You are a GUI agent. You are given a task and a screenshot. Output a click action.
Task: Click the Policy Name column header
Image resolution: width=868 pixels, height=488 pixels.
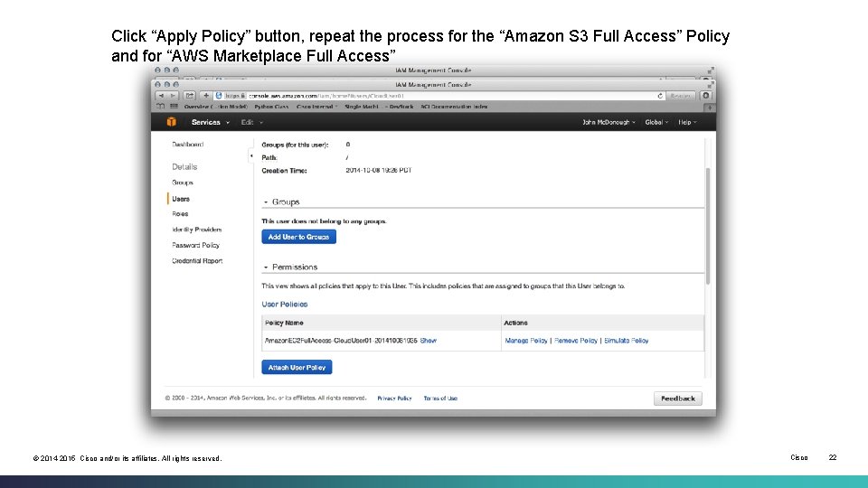(284, 323)
